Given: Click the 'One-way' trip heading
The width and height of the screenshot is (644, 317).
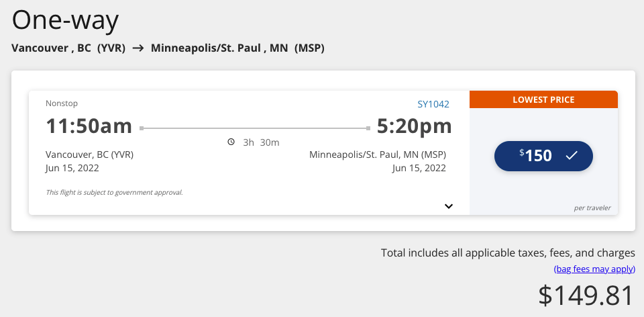Looking at the screenshot, I should (65, 20).
